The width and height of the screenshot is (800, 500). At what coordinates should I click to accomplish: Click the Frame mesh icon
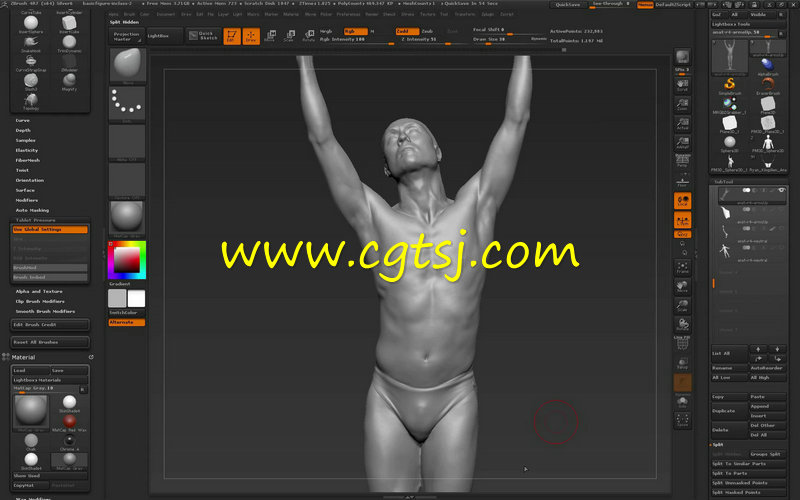(682, 267)
